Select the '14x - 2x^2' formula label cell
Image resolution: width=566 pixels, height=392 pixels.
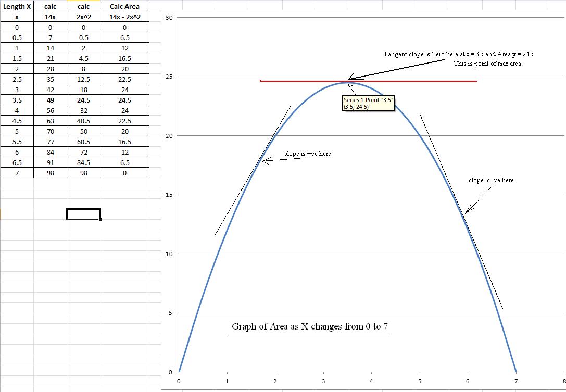click(124, 17)
